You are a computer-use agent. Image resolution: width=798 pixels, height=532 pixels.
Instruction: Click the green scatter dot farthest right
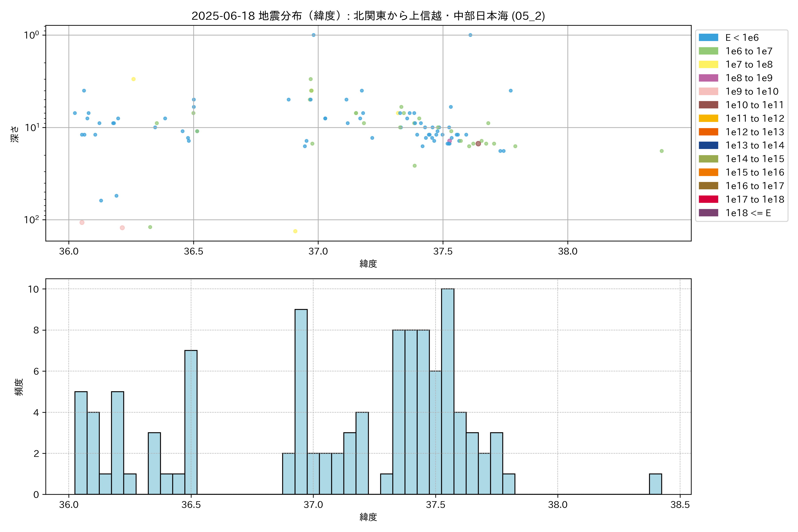click(x=662, y=151)
